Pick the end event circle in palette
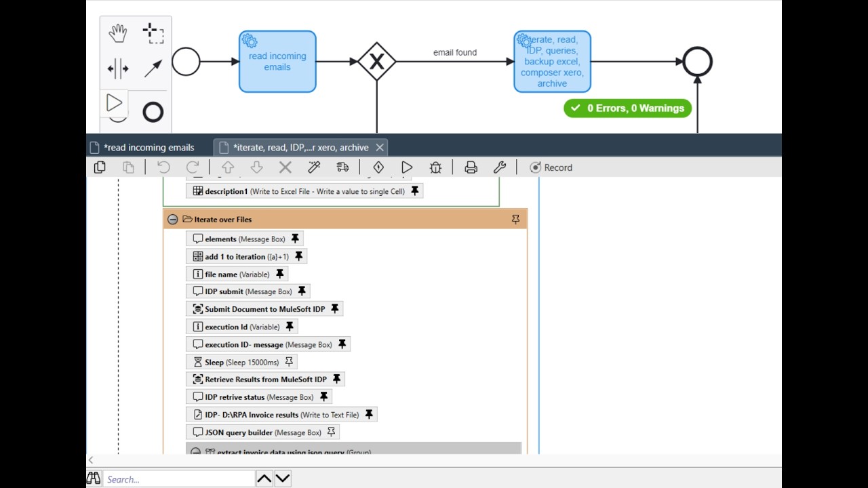The height and width of the screenshot is (488, 868). coord(153,112)
